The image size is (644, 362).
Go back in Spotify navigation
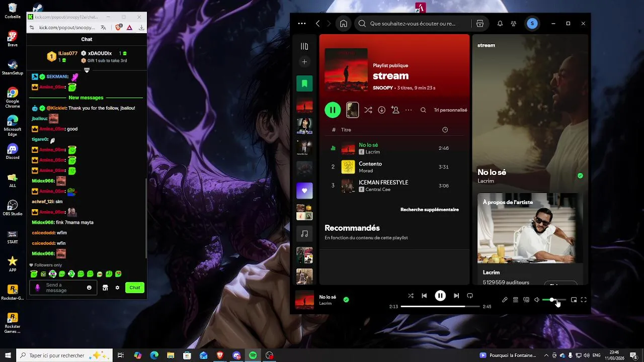317,24
